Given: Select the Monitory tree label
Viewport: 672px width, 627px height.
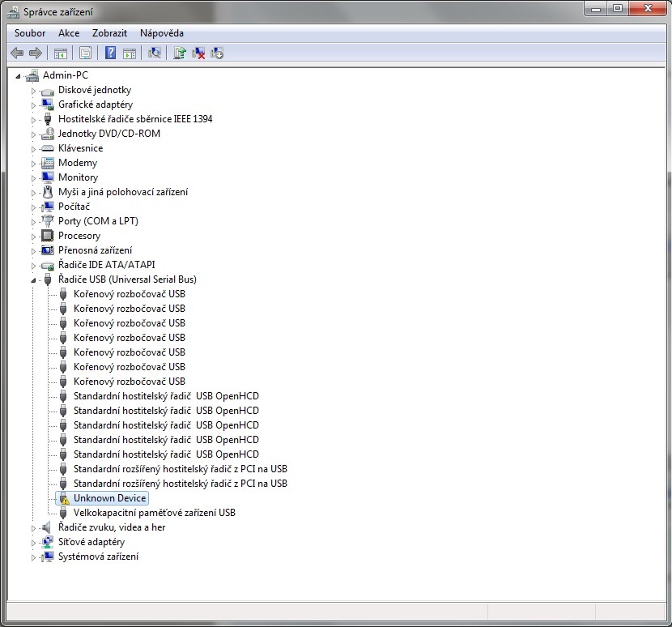Looking at the screenshot, I should tap(78, 177).
